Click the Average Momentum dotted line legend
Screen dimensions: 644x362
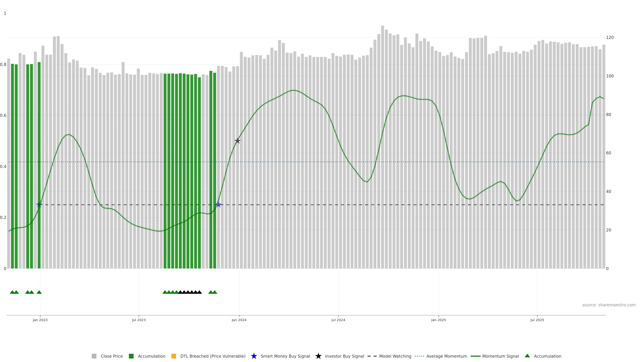(x=419, y=356)
